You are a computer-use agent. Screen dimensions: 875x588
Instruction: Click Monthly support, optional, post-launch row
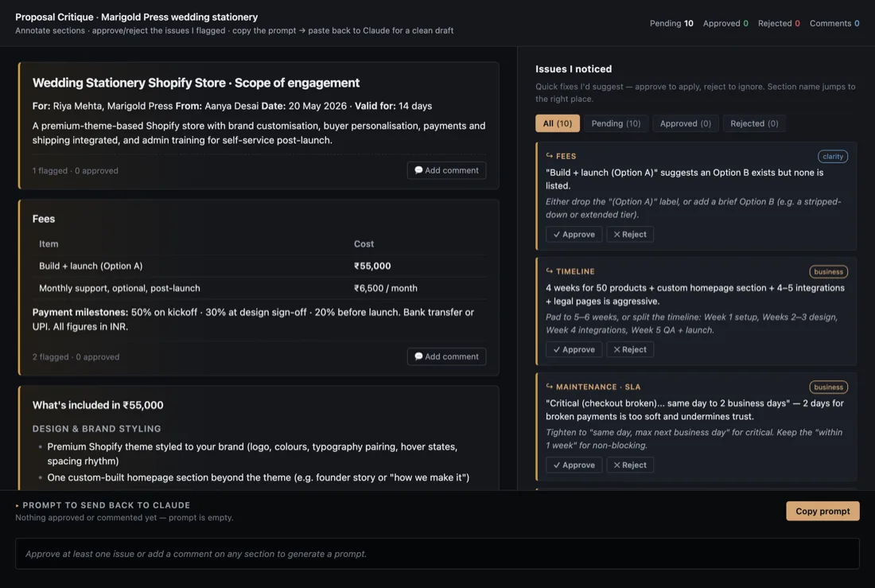pos(259,288)
